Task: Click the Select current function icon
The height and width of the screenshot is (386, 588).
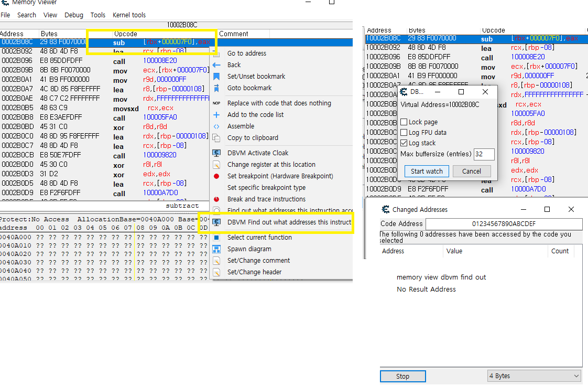Action: [x=216, y=237]
